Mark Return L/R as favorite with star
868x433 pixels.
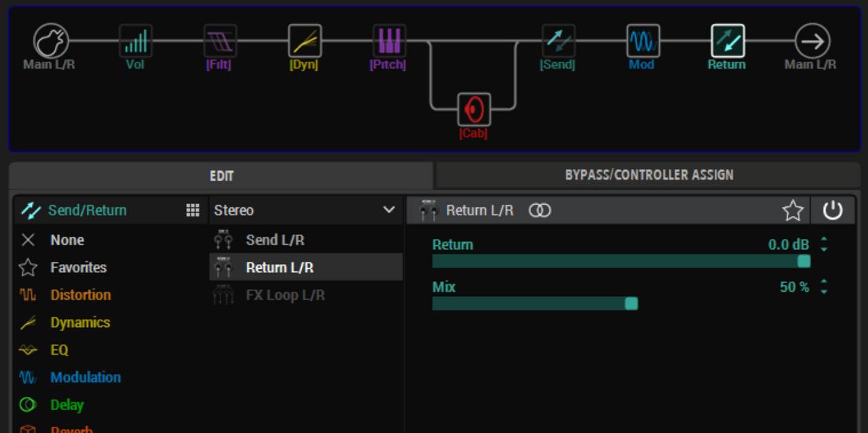pos(793,210)
